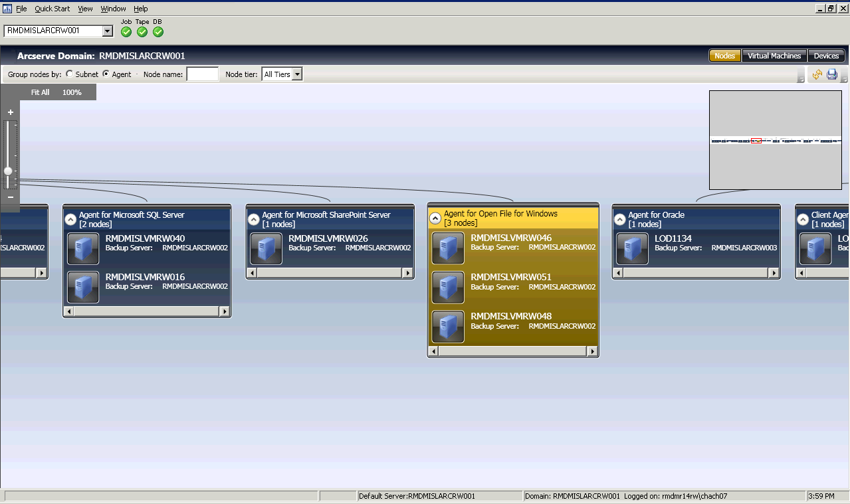The width and height of the screenshot is (850, 504).
Task: Click the DB status green check icon
Action: pyautogui.click(x=158, y=32)
